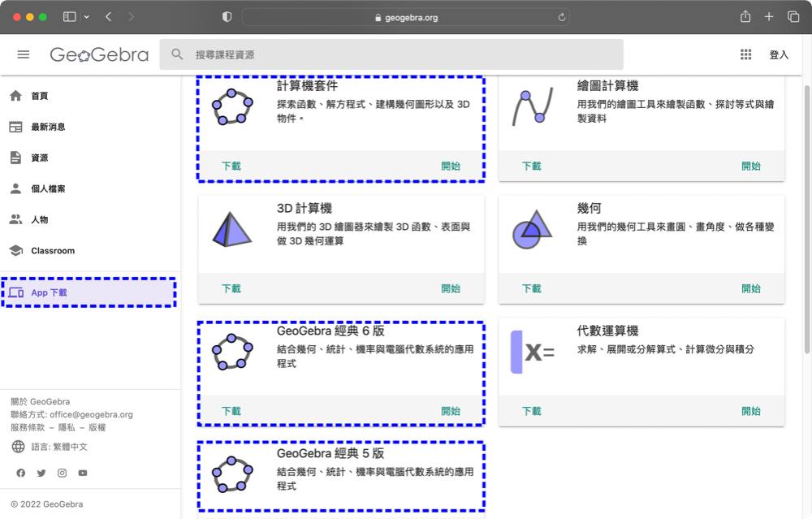This screenshot has height=519, width=812.
Task: Click the graduation cap Classroom icon
Action: click(x=16, y=251)
